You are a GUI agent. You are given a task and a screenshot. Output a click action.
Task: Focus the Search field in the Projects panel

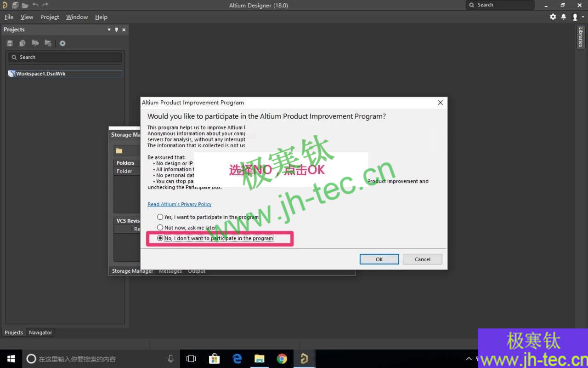(x=65, y=57)
